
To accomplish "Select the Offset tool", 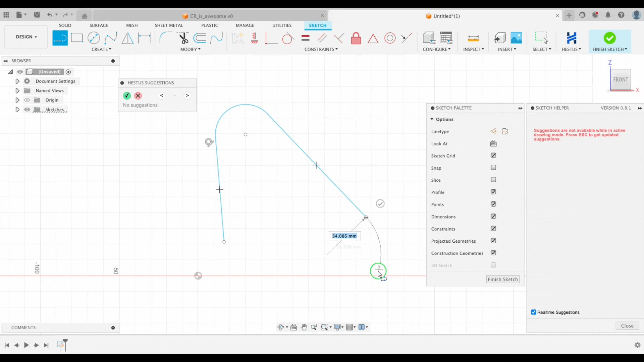I will [x=200, y=38].
